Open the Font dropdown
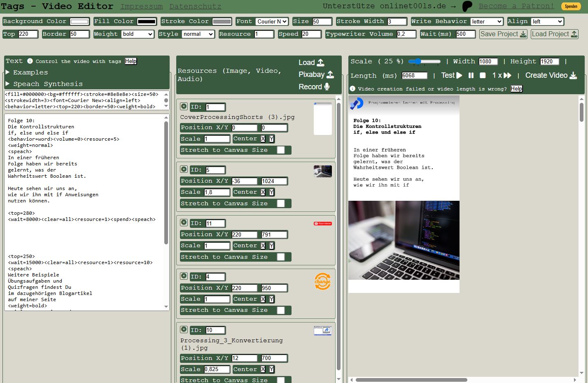Image resolution: width=588 pixels, height=383 pixels. [x=272, y=21]
